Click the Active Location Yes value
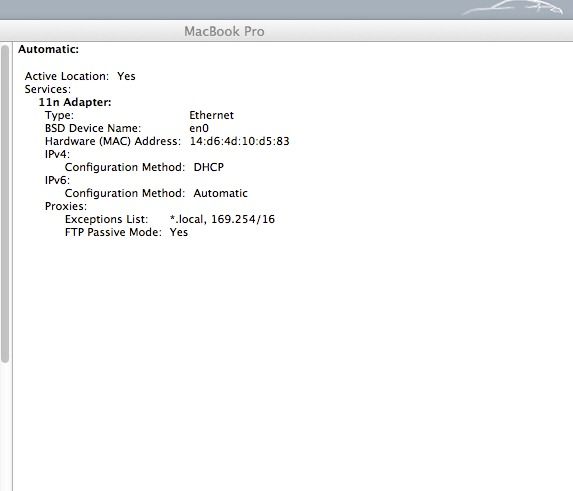573x491 pixels. click(x=126, y=76)
